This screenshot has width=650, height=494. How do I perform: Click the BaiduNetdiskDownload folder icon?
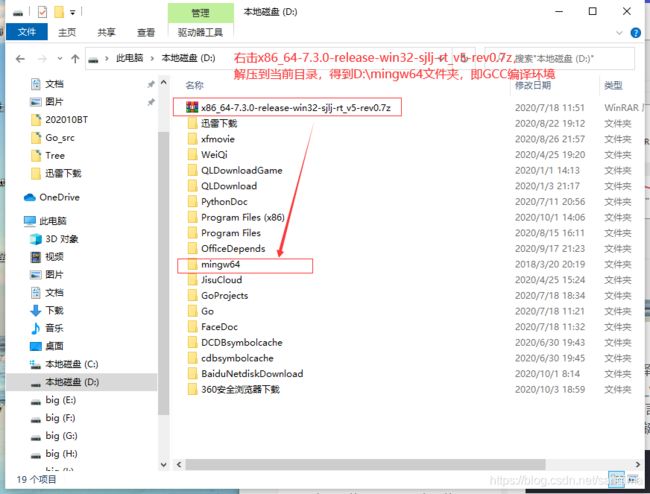click(x=192, y=374)
